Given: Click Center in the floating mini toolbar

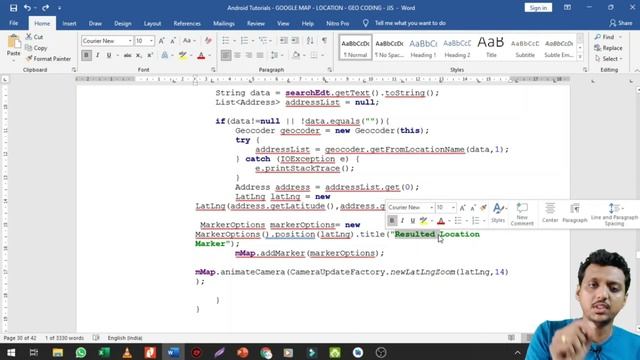Looking at the screenshot, I should [550, 213].
